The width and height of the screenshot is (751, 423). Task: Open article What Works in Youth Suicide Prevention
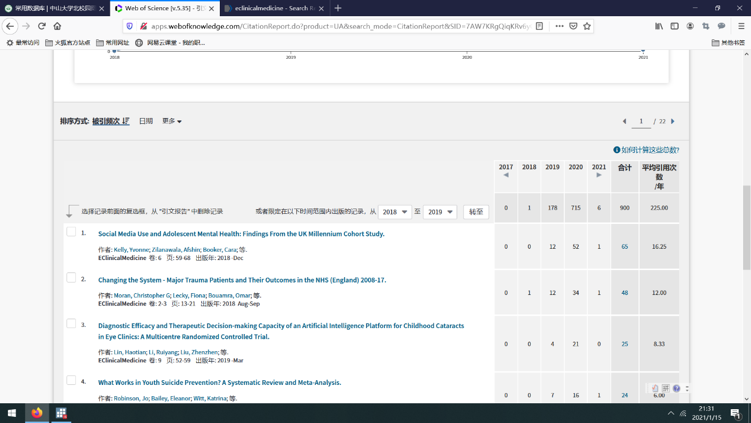click(x=219, y=382)
